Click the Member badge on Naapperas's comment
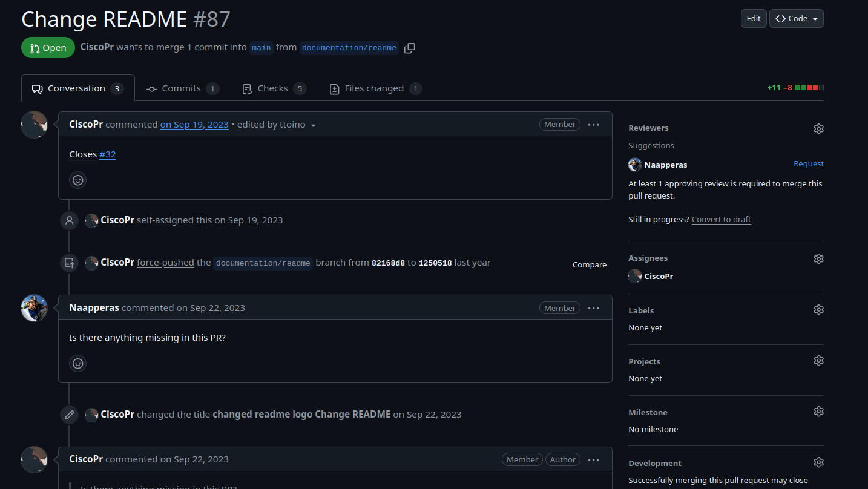 560,308
